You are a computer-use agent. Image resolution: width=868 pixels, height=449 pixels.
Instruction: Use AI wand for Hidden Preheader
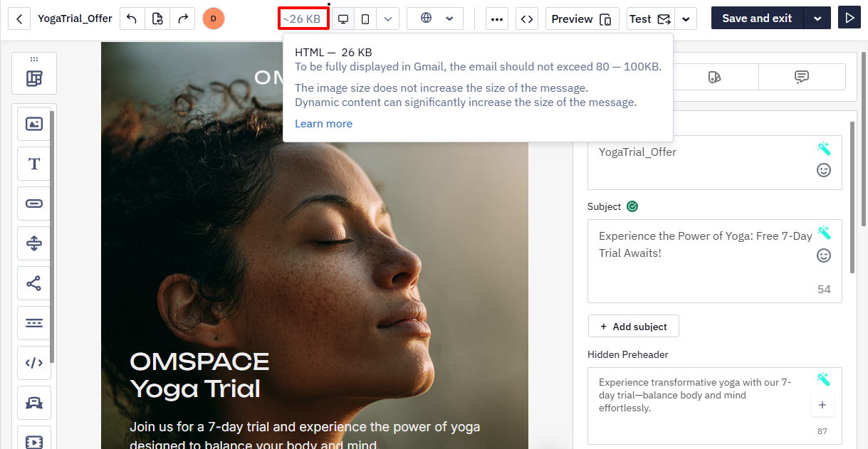click(824, 379)
